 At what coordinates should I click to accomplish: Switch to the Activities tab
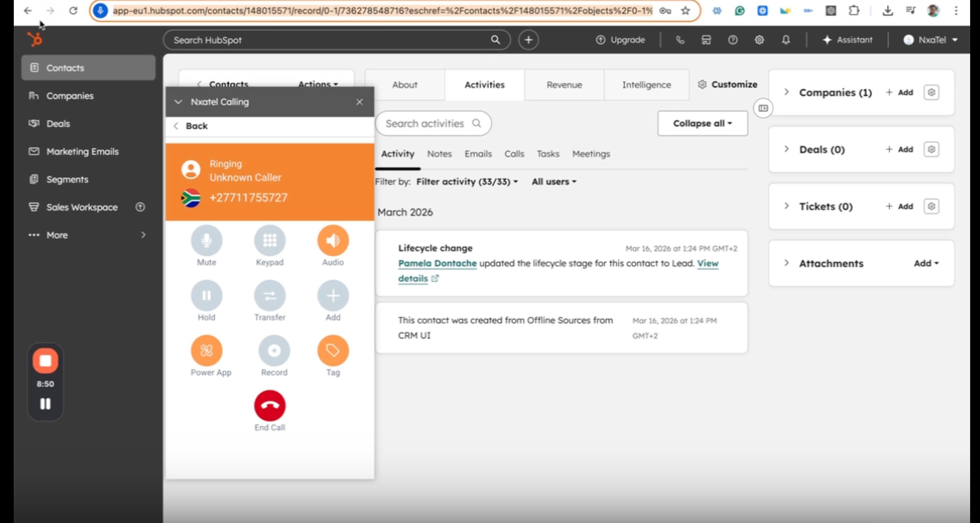(484, 85)
